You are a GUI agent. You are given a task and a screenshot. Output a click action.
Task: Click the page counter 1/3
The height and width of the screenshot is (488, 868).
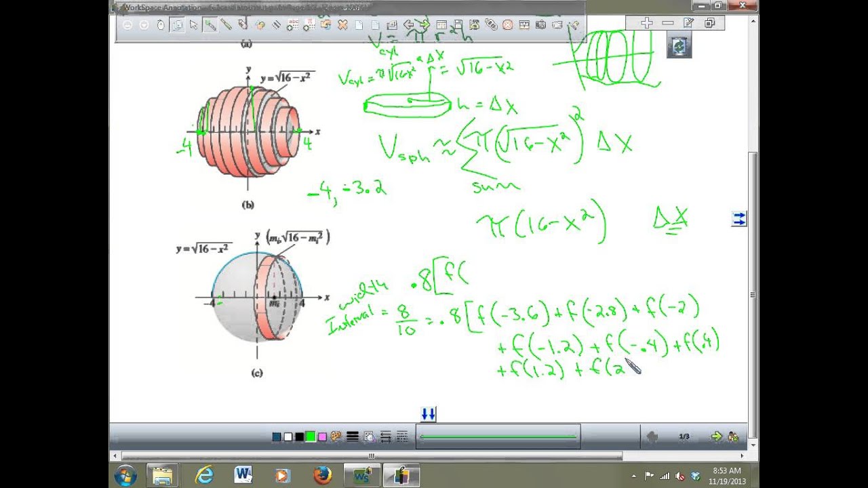point(684,436)
